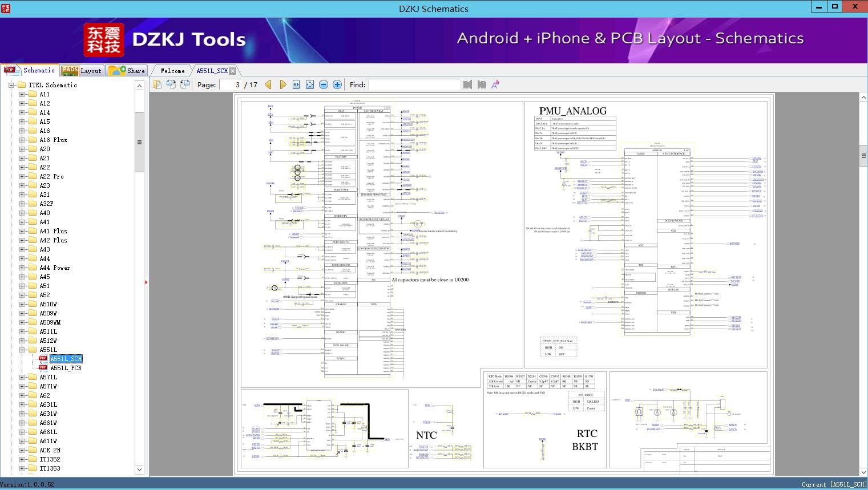Click the find previous icon
Screen dimensions: 868x490
[468, 84]
